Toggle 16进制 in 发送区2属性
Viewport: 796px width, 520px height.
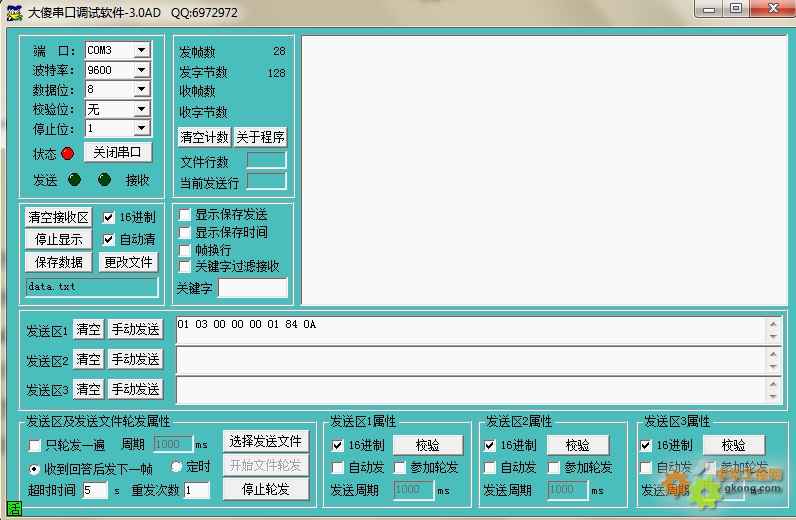(489, 445)
